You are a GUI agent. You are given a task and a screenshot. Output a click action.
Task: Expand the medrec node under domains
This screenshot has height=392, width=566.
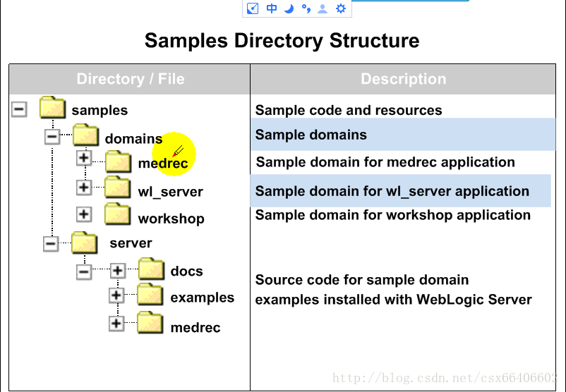(84, 158)
